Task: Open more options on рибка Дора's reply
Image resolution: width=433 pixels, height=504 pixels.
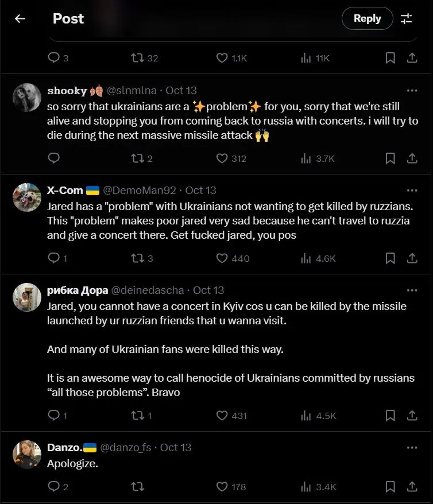Action: [412, 290]
